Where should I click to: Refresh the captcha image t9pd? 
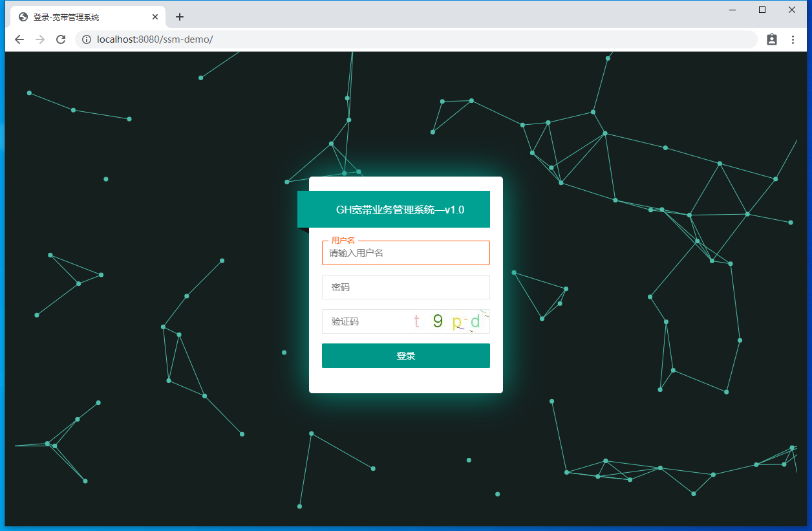449,321
